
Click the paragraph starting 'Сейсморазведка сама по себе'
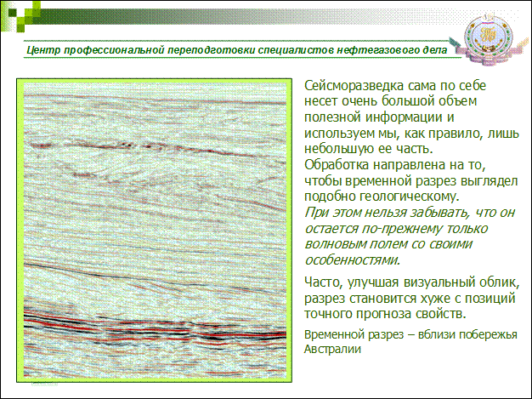tap(411, 117)
